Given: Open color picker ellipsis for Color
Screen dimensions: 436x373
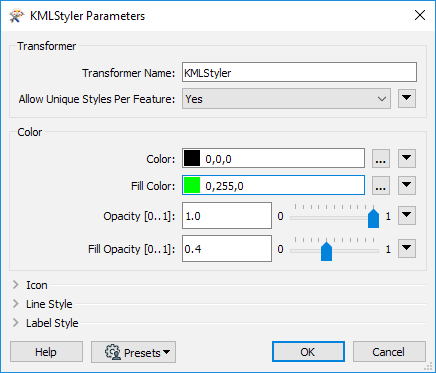Looking at the screenshot, I should tap(381, 158).
